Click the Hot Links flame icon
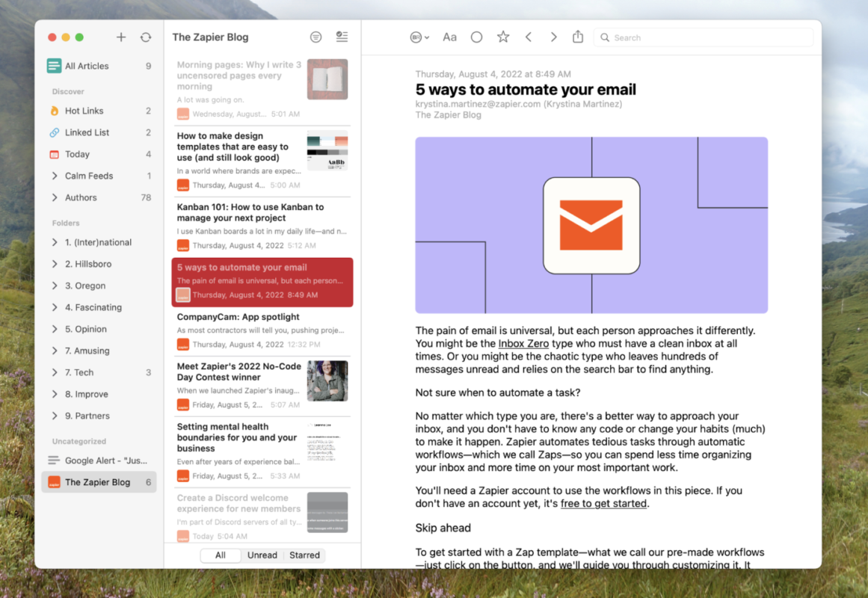Viewport: 868px width, 598px height. (x=55, y=111)
